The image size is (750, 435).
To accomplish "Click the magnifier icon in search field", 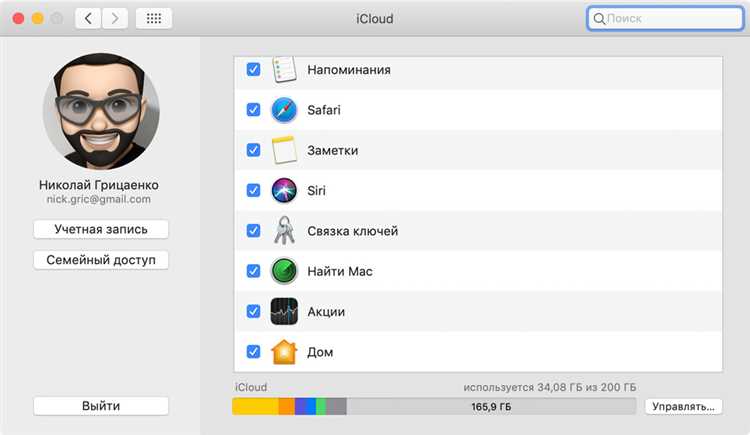I will 599,19.
